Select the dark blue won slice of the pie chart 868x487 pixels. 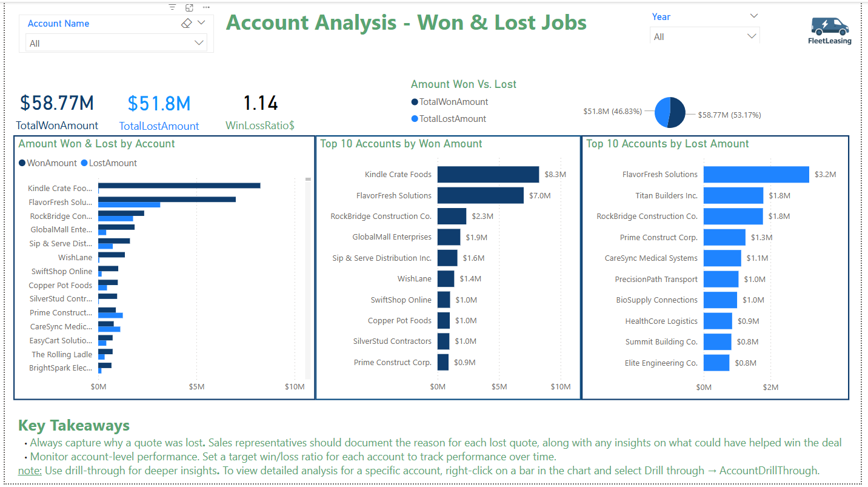678,113
